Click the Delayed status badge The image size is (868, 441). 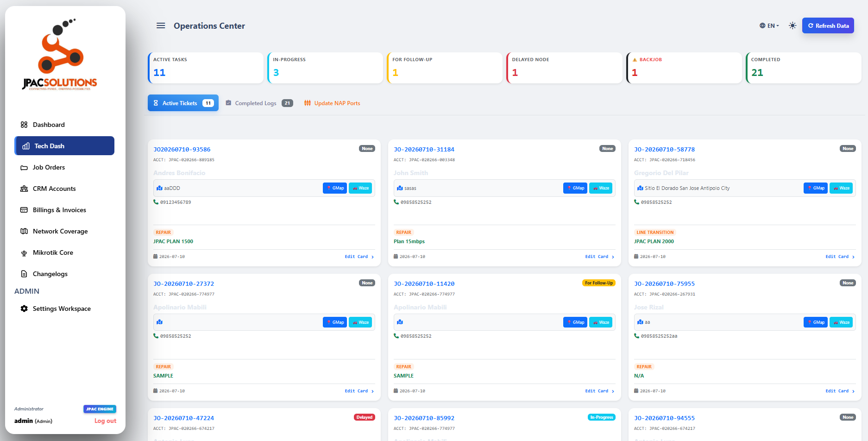click(x=365, y=417)
